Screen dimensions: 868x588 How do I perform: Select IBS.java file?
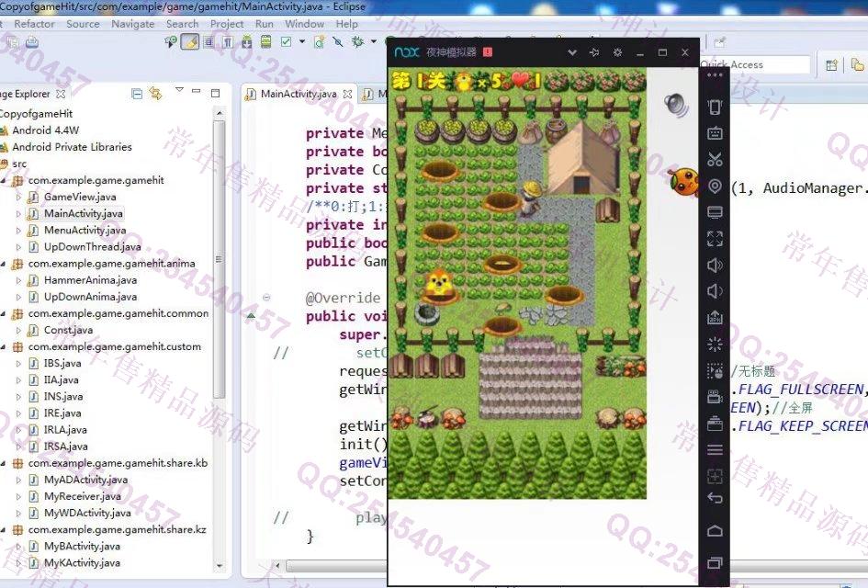click(x=62, y=363)
